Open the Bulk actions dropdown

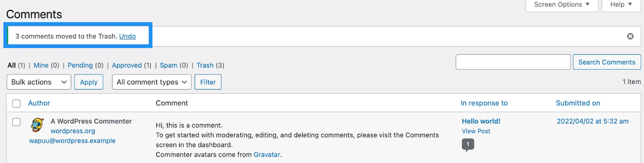pos(39,82)
